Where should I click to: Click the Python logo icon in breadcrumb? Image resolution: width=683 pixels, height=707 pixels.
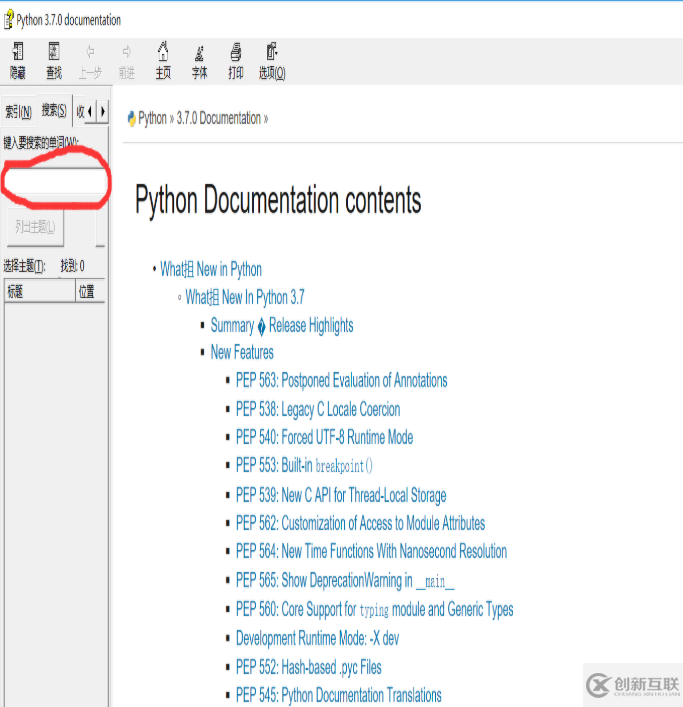tap(131, 119)
